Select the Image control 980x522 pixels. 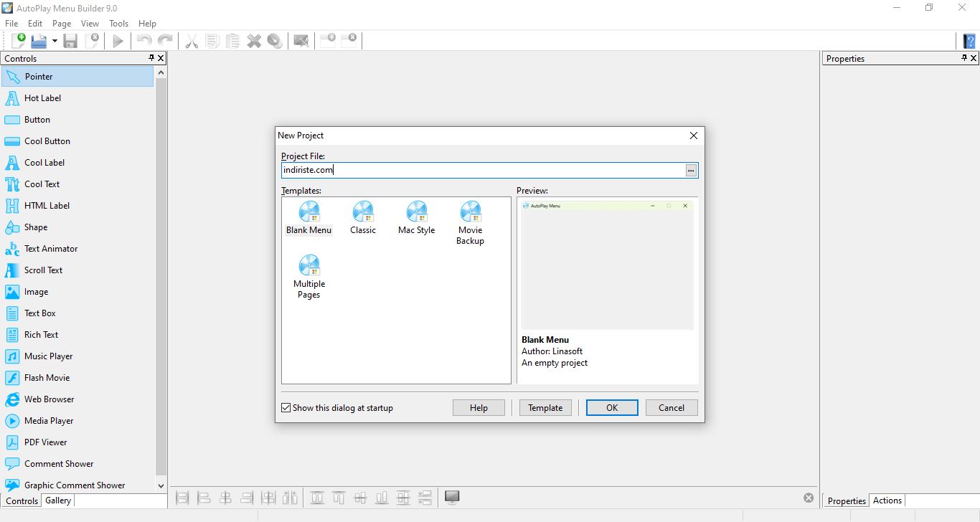click(x=77, y=292)
